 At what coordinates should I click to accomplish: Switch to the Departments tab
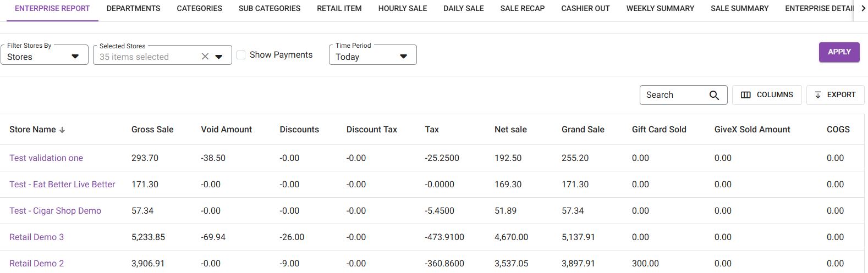click(x=133, y=9)
